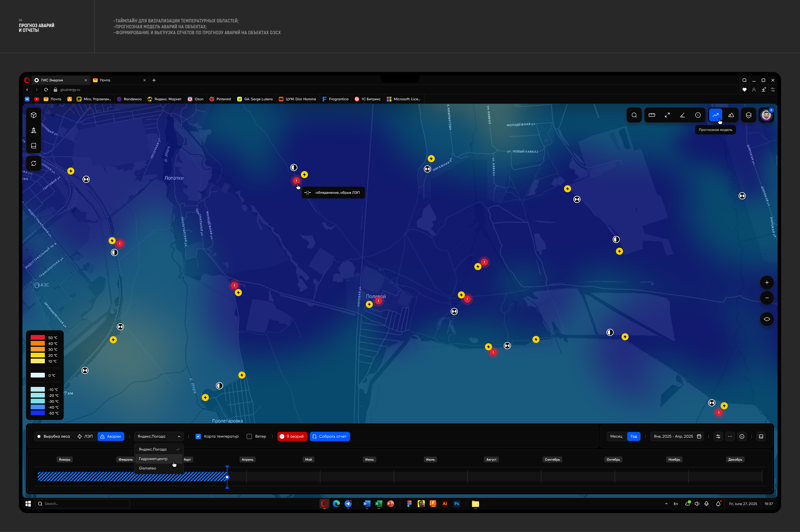The width and height of the screenshot is (800, 532).
Task: Switch the period toggle to Месяц
Action: tap(616, 436)
